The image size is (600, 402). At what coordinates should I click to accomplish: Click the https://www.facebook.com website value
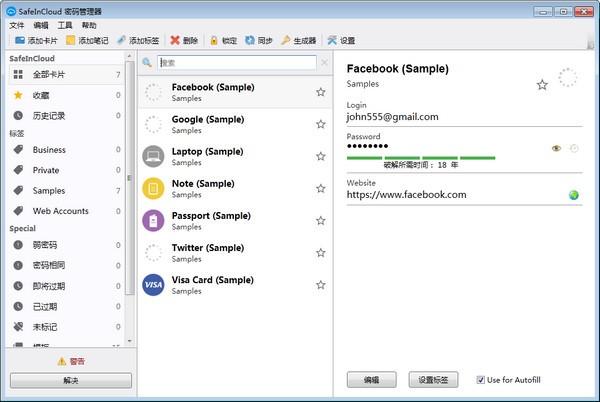[x=406, y=195]
